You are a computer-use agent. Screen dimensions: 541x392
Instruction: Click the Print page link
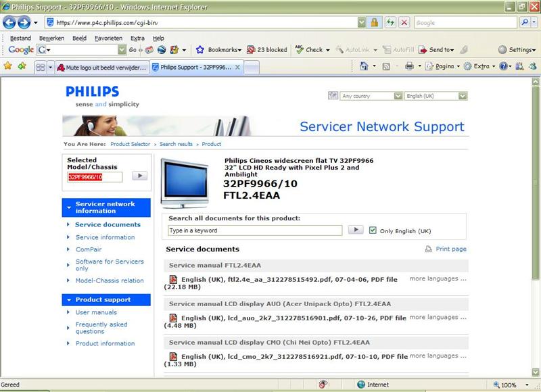tap(451, 249)
